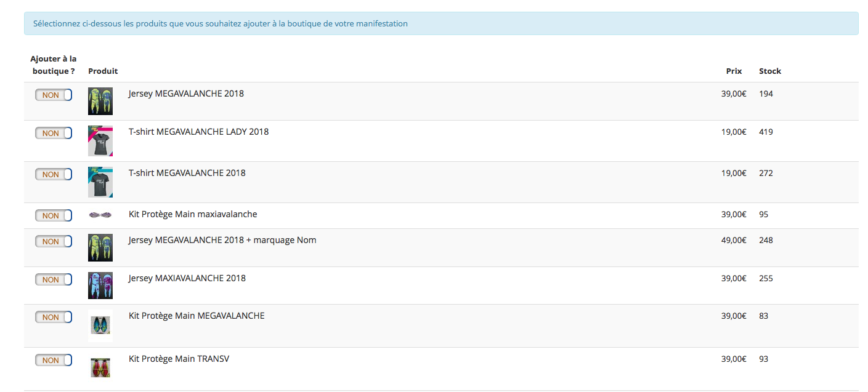
Task: Toggle Kit Protège Main maxiavalanche switch
Action: (x=54, y=215)
